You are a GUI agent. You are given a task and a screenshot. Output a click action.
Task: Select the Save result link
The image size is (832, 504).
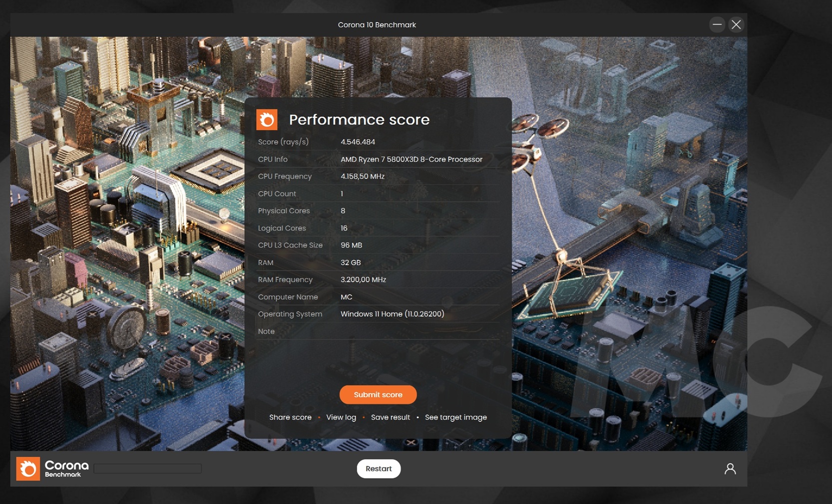click(391, 417)
